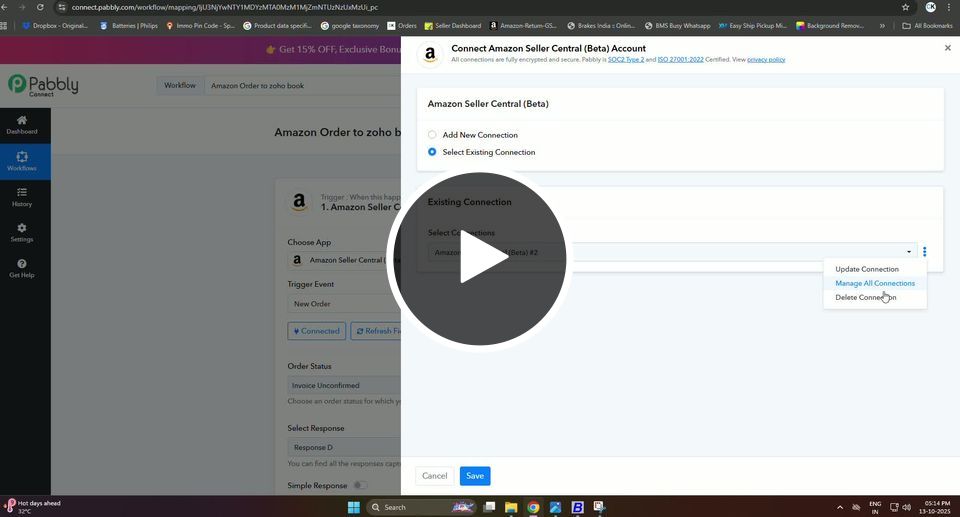The width and height of the screenshot is (960, 517).
Task: Select the Add New Connection radio button
Action: [432, 135]
